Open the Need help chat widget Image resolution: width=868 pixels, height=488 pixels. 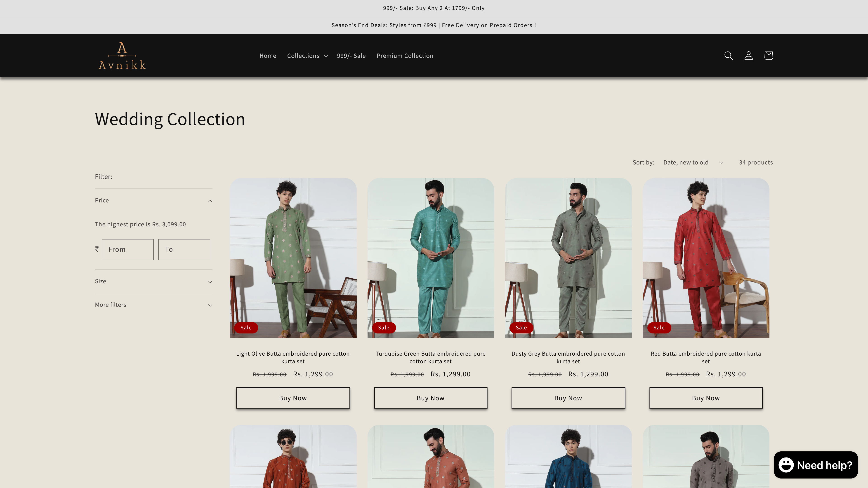tap(816, 465)
